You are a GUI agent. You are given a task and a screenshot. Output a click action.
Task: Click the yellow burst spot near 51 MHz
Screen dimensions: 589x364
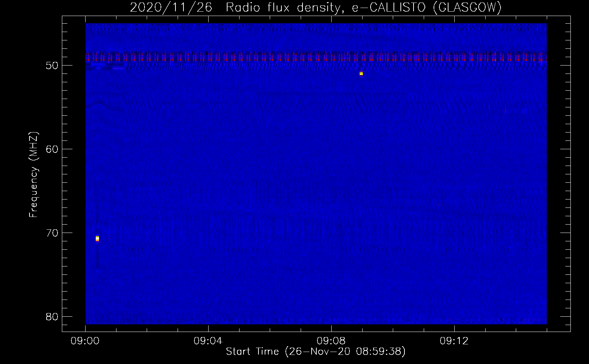(x=361, y=74)
